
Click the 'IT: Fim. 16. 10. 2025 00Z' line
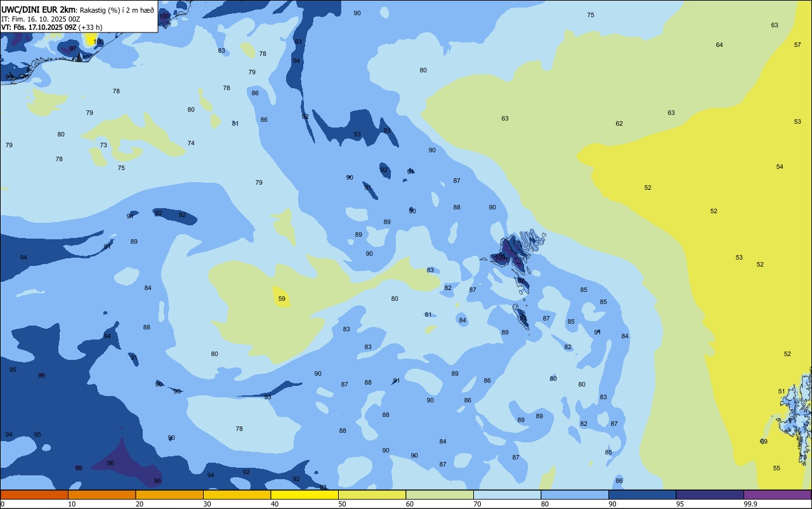[x=41, y=19]
